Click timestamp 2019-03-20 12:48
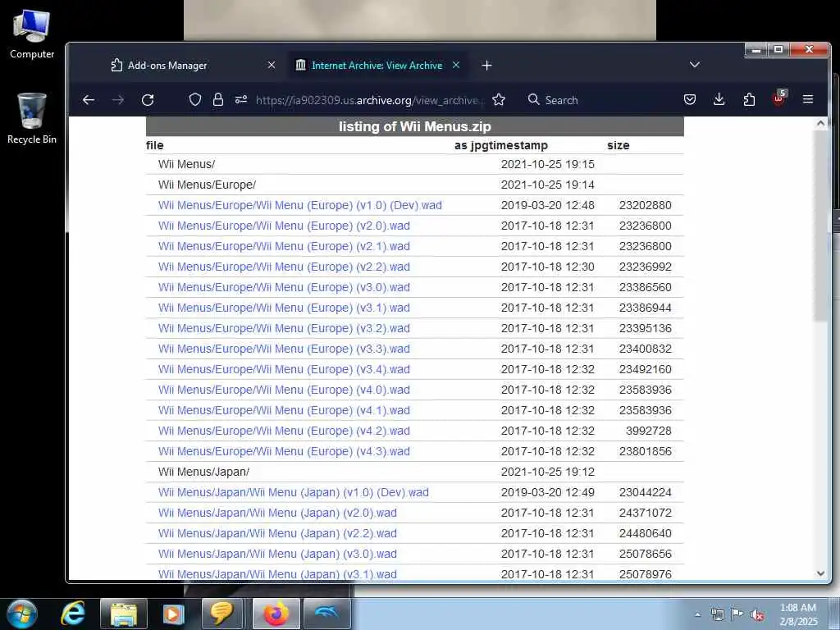 (547, 205)
